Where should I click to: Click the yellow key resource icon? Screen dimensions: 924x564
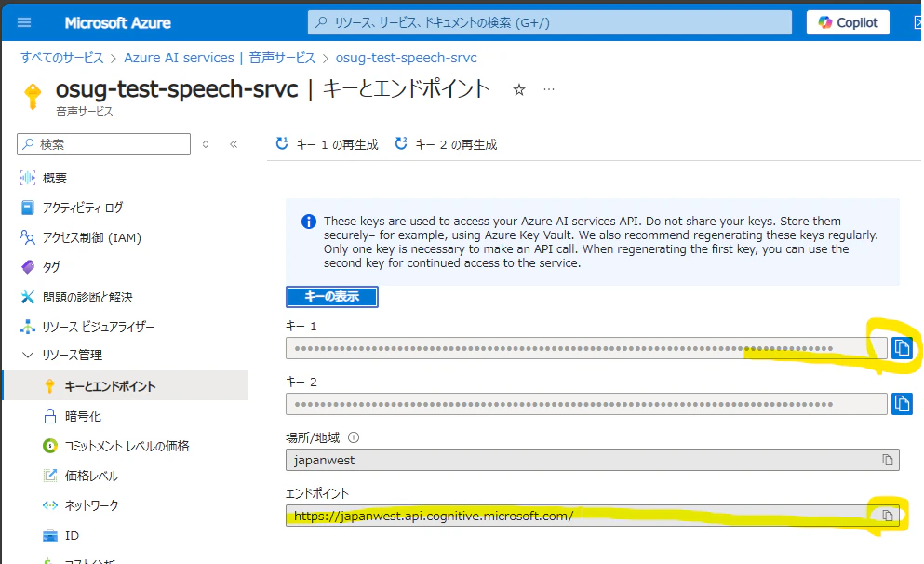pos(33,97)
